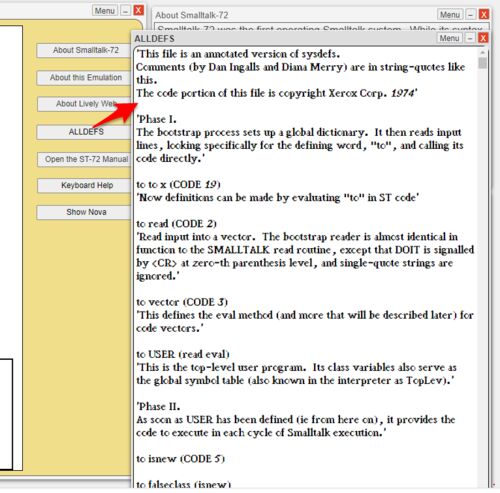Close the ALLDEFS window
The height and width of the screenshot is (493, 500).
coord(483,38)
